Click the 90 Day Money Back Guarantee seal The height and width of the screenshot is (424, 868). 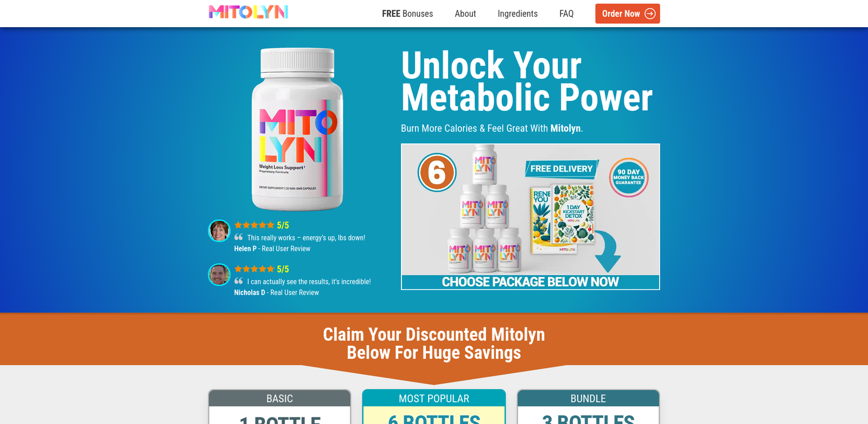[x=629, y=178]
